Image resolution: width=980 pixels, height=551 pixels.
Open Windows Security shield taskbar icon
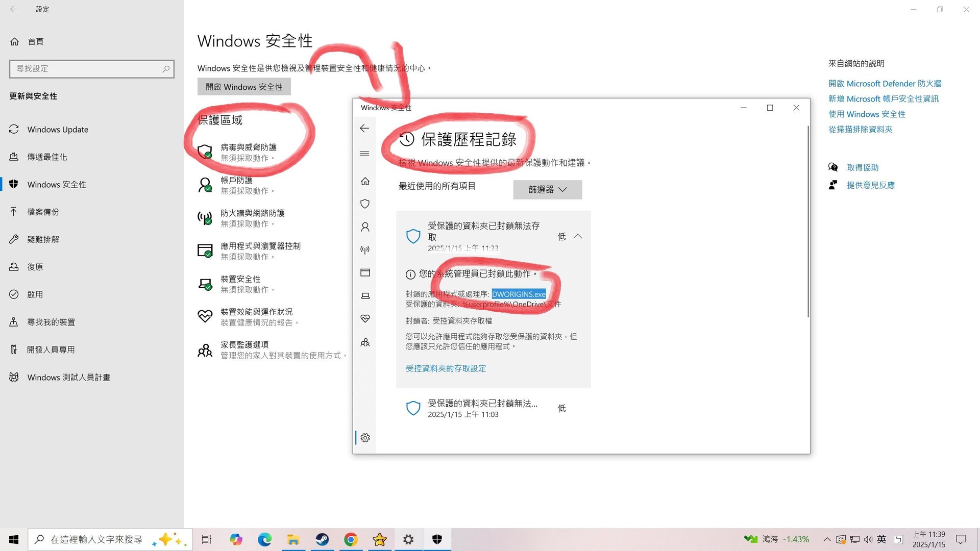coord(437,539)
